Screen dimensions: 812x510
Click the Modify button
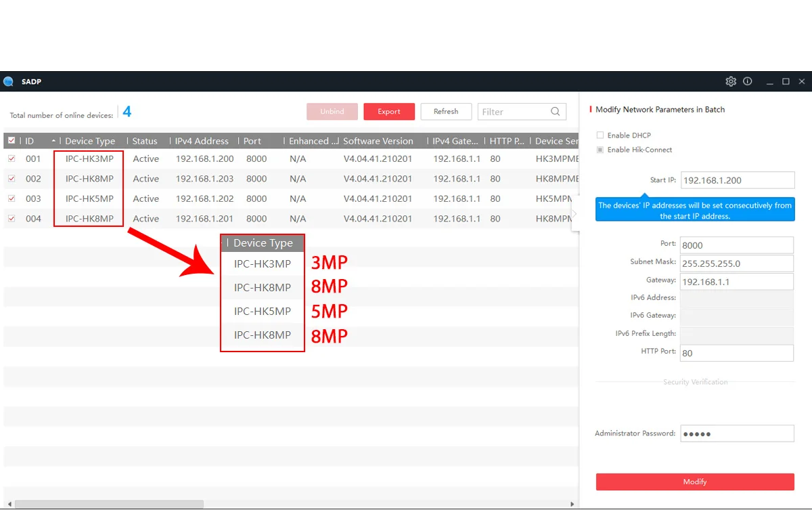695,482
